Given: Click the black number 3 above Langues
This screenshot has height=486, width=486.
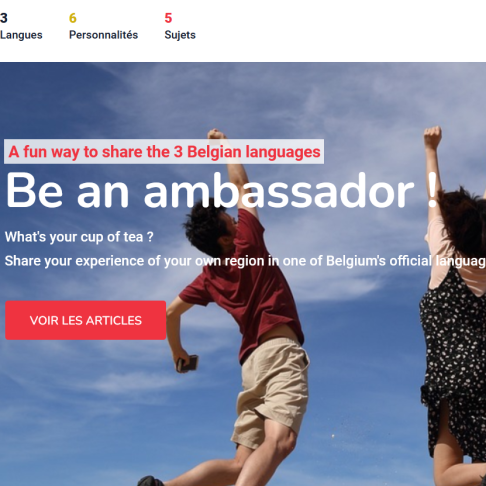Looking at the screenshot, I should pos(4,18).
